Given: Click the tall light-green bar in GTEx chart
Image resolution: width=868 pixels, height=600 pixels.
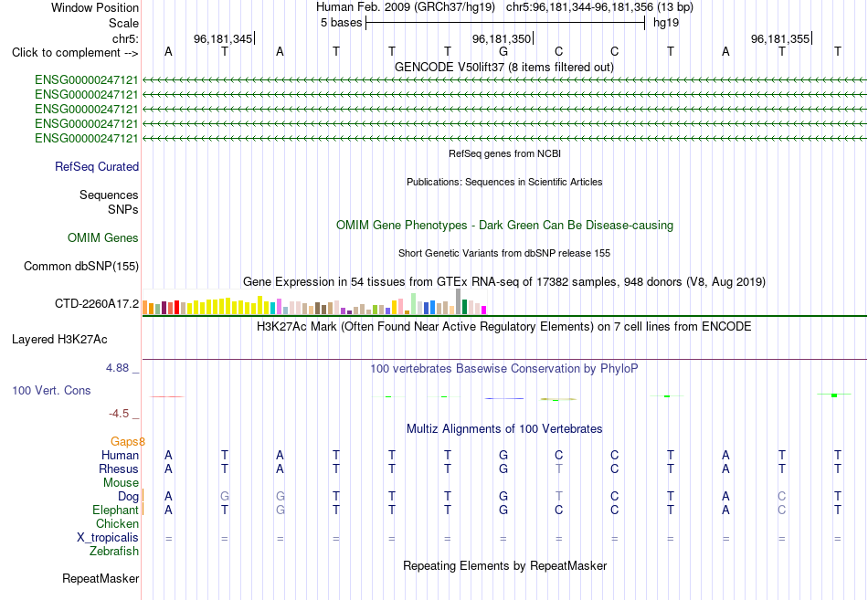Looking at the screenshot, I should 414,304.
